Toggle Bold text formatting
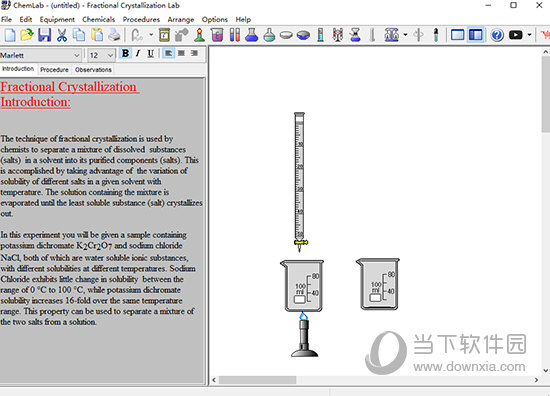Viewport: 550px width, 396px height. [x=125, y=54]
